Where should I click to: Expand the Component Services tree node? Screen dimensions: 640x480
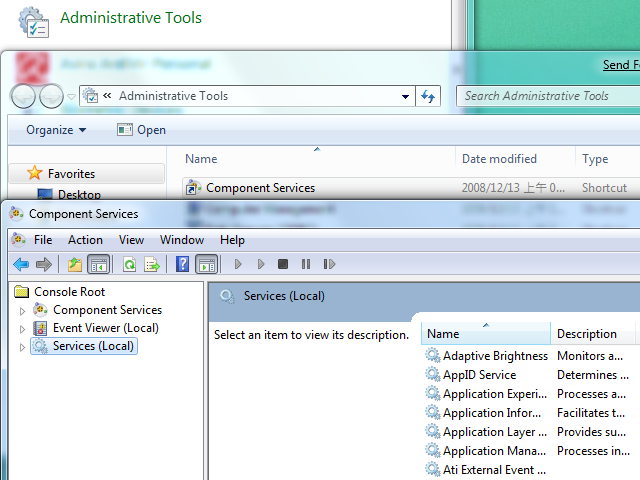coord(22,311)
